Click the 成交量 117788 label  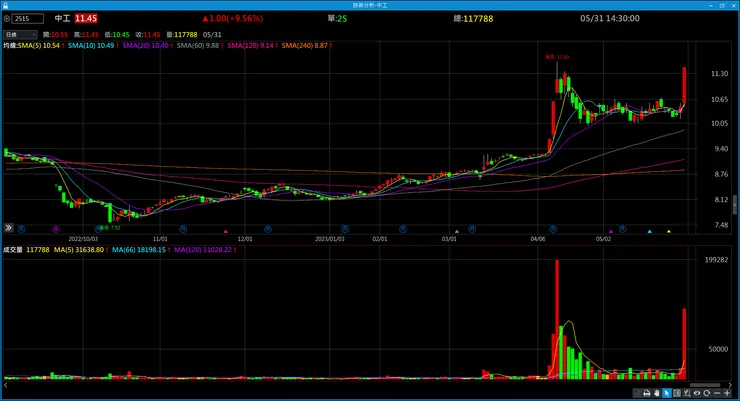pyautogui.click(x=26, y=250)
